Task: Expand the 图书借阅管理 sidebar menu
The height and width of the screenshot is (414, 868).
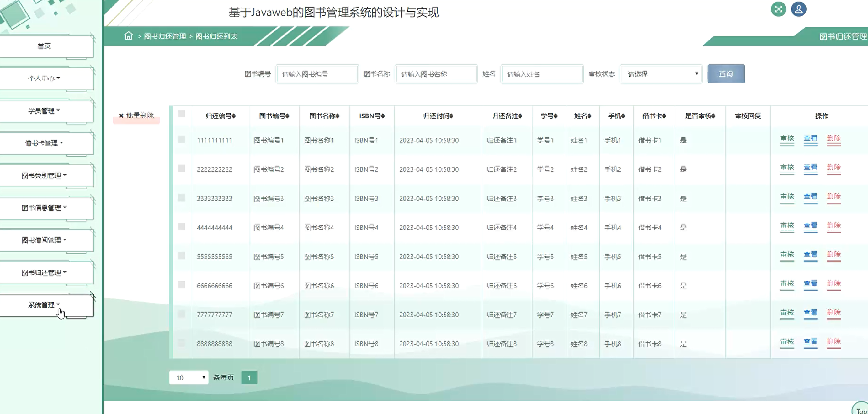Action: tap(44, 240)
